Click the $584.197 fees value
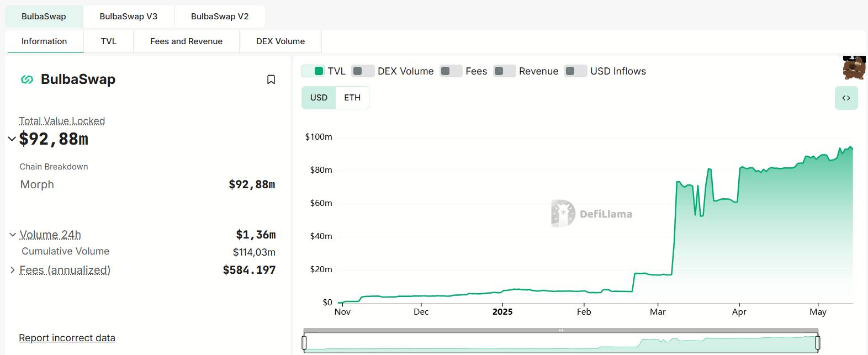The width and height of the screenshot is (868, 355). tap(249, 270)
